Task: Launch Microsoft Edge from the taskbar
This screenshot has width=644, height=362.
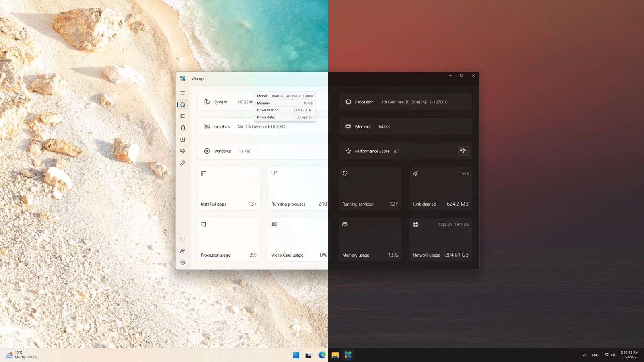Action: click(322, 355)
